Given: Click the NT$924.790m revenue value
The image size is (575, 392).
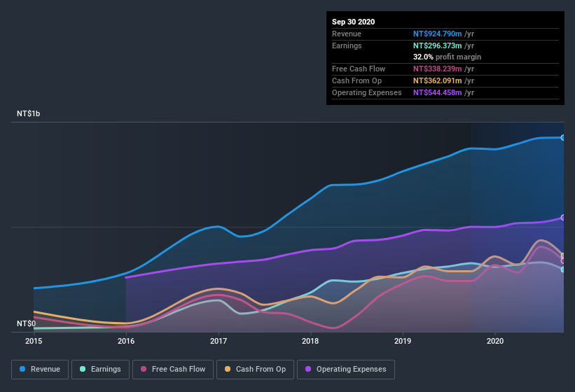Looking at the screenshot, I should (x=438, y=34).
